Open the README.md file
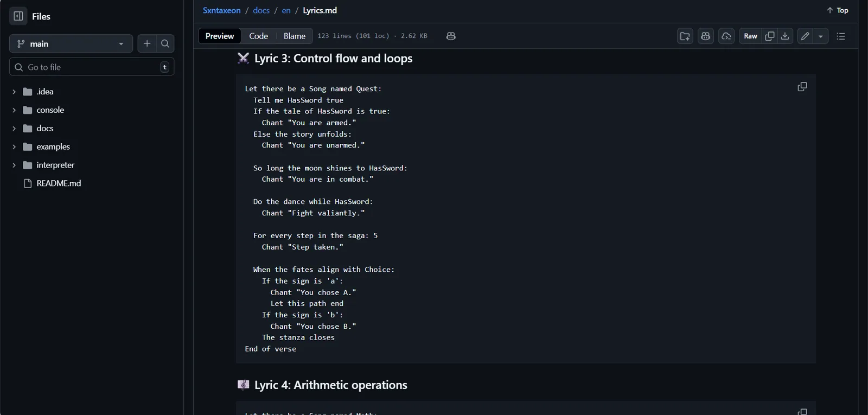The image size is (868, 415). click(59, 183)
